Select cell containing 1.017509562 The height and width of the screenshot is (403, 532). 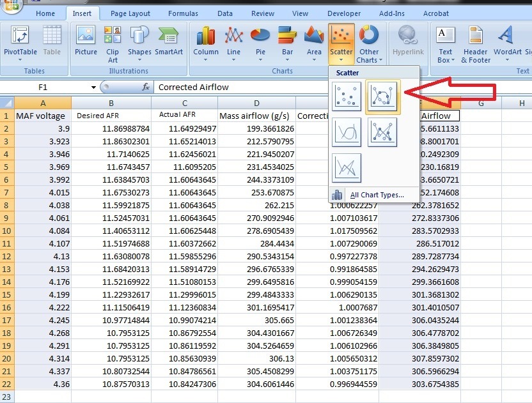337,231
